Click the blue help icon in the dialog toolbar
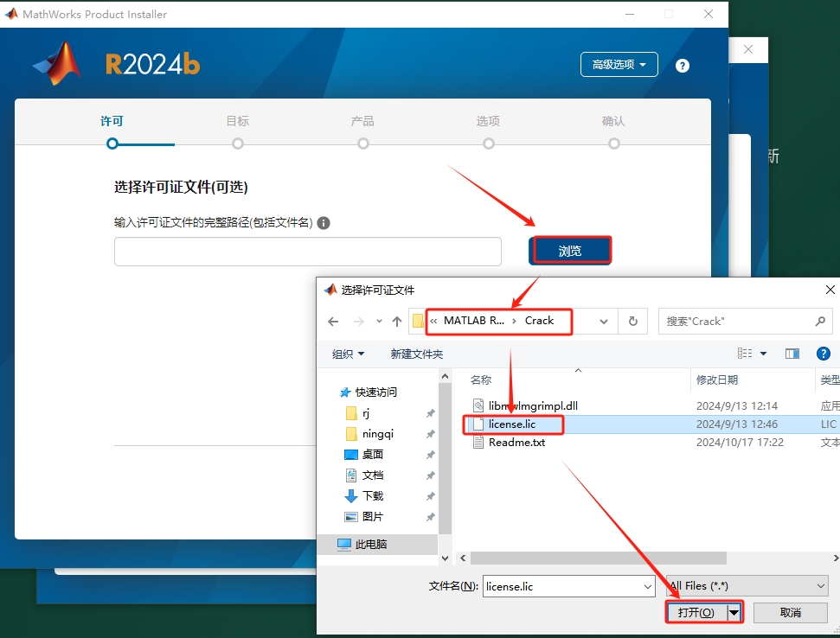 (x=824, y=353)
